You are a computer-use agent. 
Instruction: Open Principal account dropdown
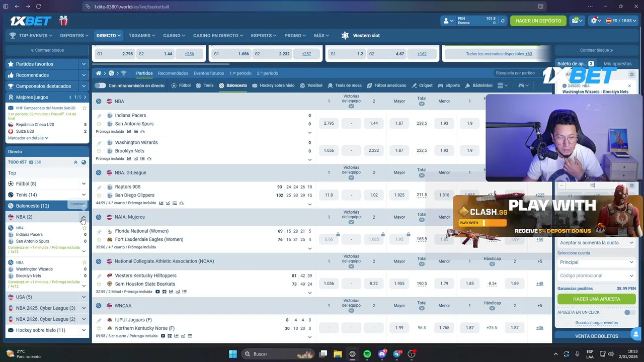click(x=596, y=262)
